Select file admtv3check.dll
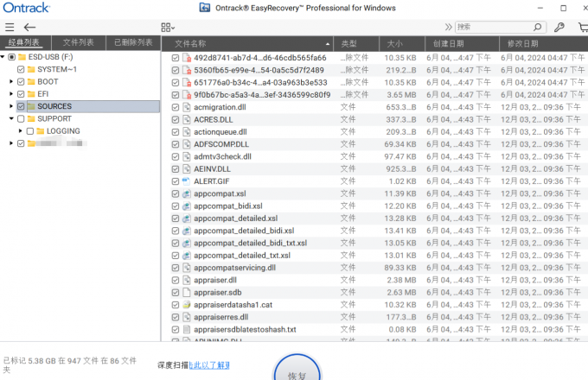Image resolution: width=588 pixels, height=380 pixels. point(222,157)
